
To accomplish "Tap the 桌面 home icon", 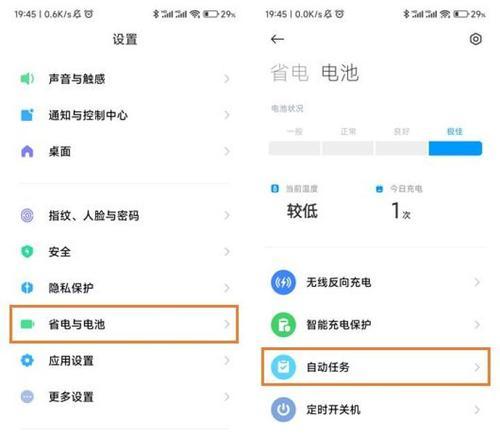I will (27, 151).
